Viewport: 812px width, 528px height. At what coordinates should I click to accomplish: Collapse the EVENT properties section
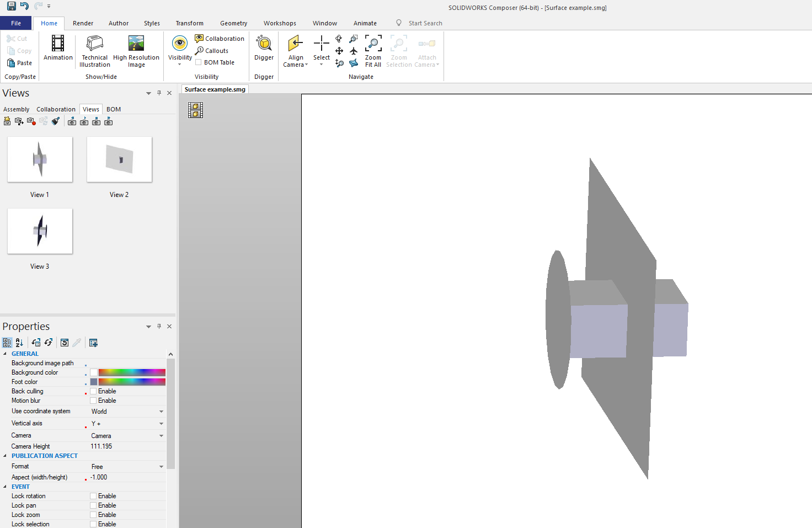(x=6, y=487)
